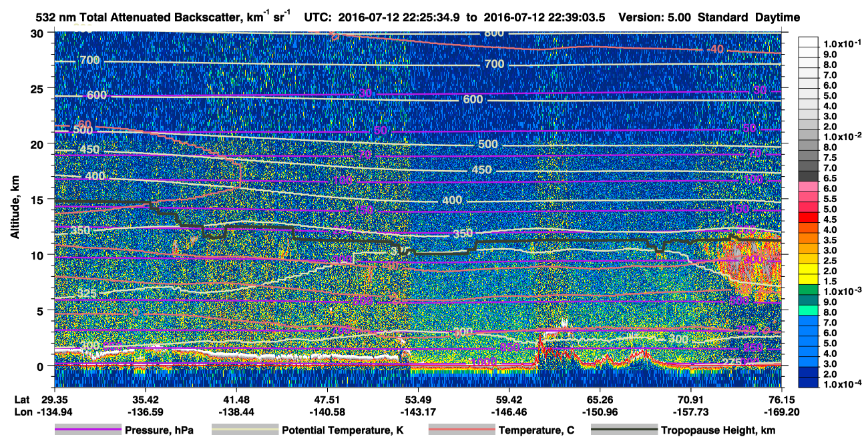Click the 'Lat' axis row label

point(21,399)
